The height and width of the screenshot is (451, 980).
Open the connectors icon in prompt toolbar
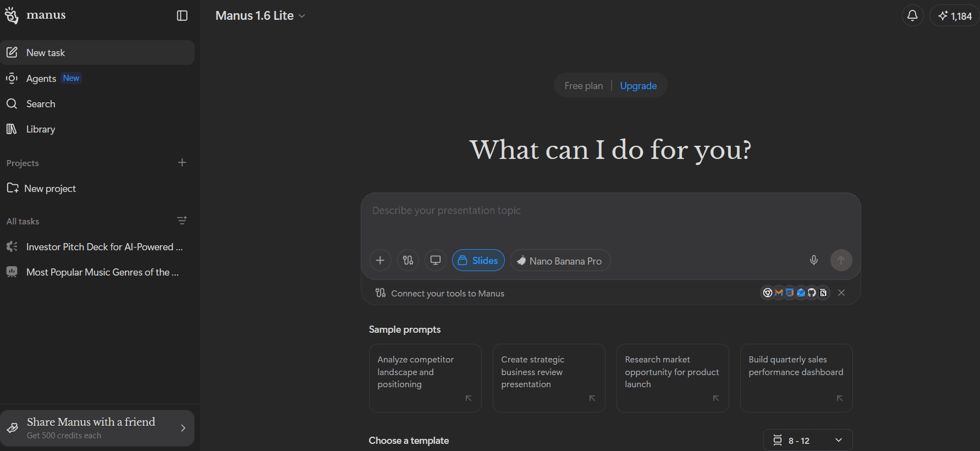tap(408, 260)
